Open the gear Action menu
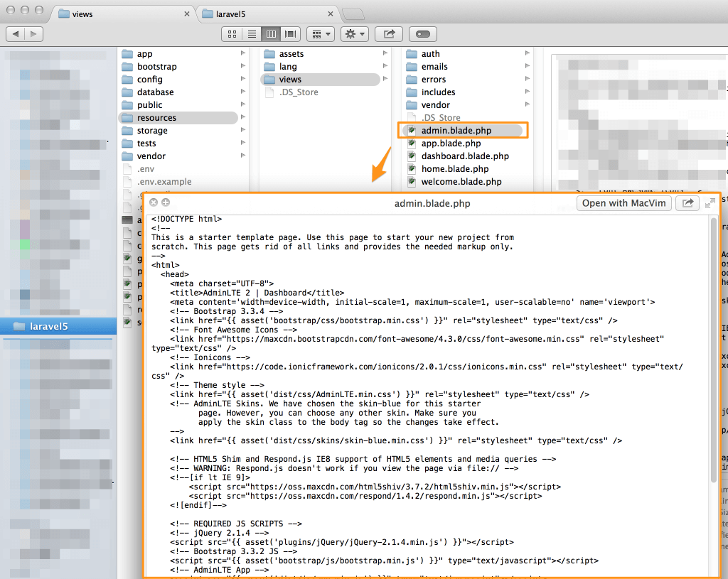Image resolution: width=728 pixels, height=579 pixels. pos(355,34)
